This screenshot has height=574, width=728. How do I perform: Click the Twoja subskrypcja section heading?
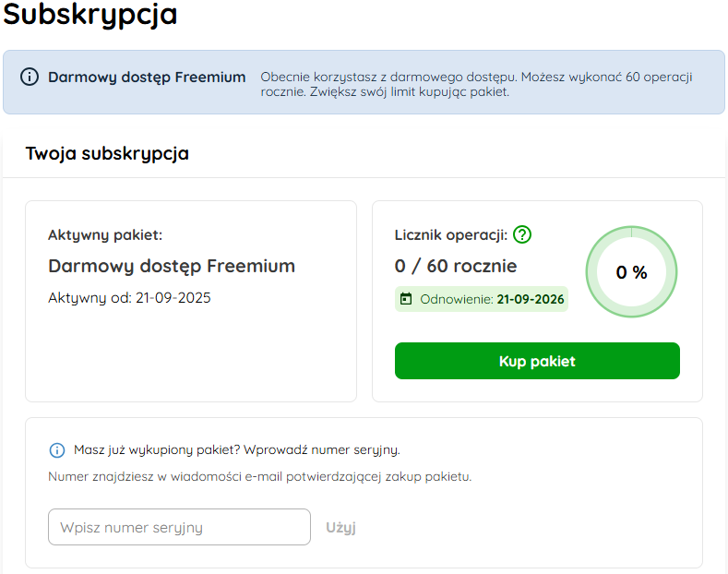pos(107,154)
